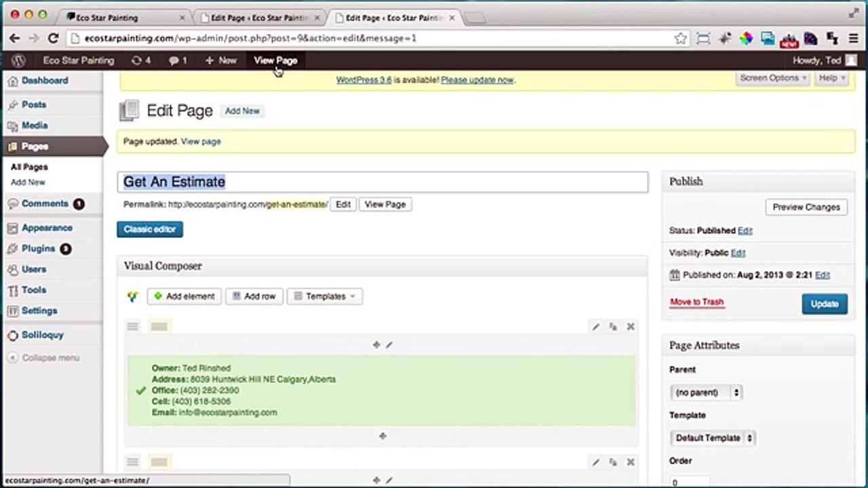Grab the first row's drag handle icon
This screenshot has width=868, height=488.
pyautogui.click(x=132, y=327)
